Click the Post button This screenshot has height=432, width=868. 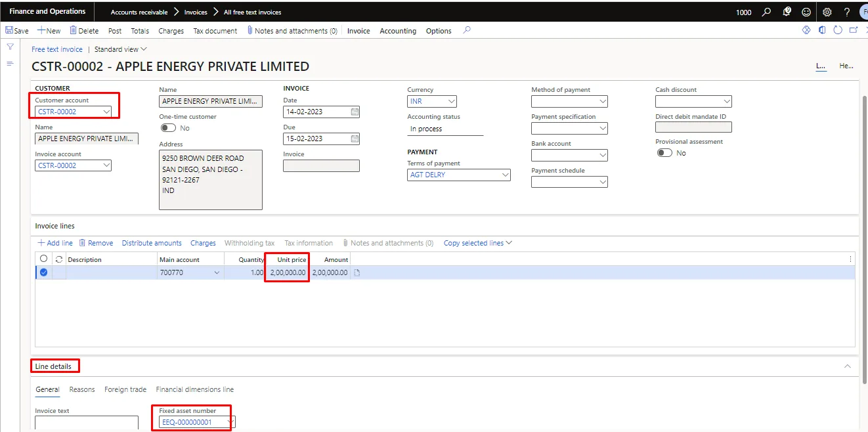pos(115,31)
